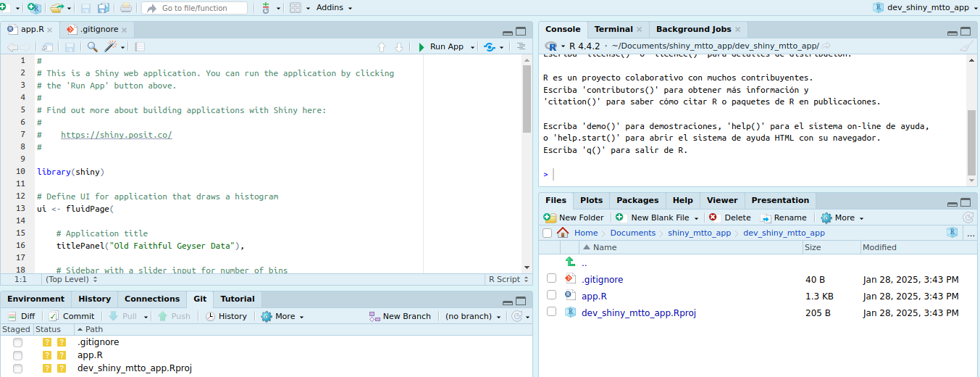Click the Show in new window editor icon
The width and height of the screenshot is (980, 377).
click(46, 46)
